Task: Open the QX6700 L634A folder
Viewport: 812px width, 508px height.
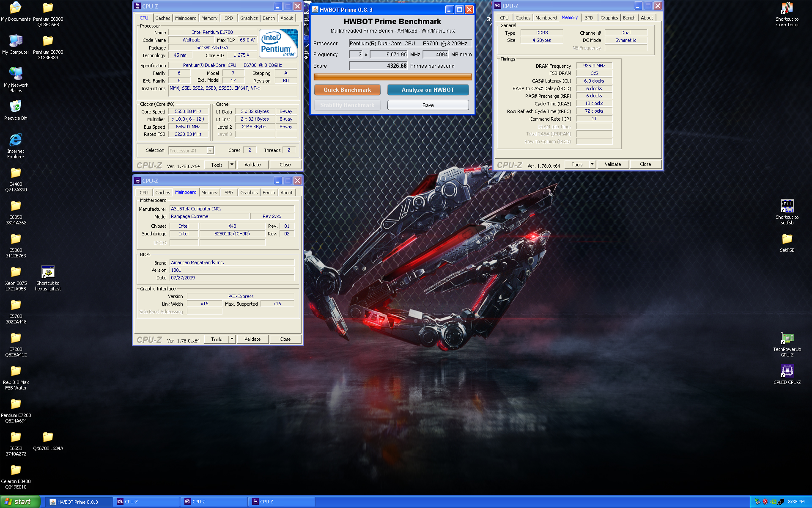Action: [48, 441]
